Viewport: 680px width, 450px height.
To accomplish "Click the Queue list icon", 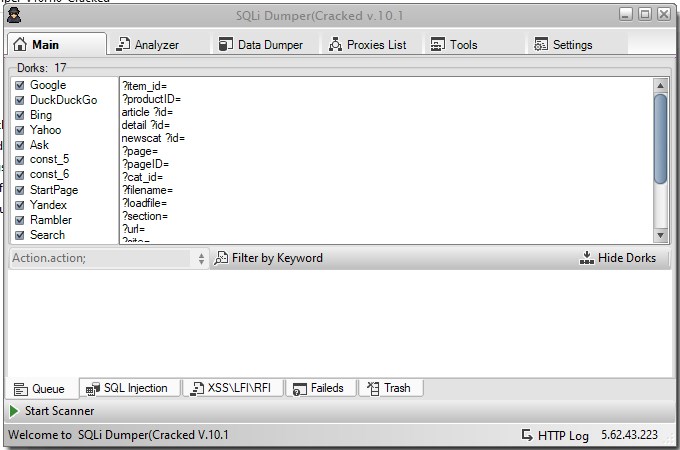I will pyautogui.click(x=20, y=389).
